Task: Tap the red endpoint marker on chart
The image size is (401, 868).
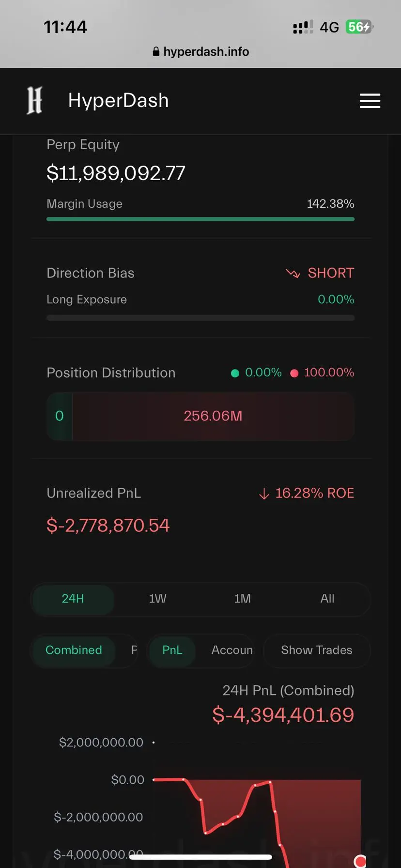Action: click(x=360, y=861)
